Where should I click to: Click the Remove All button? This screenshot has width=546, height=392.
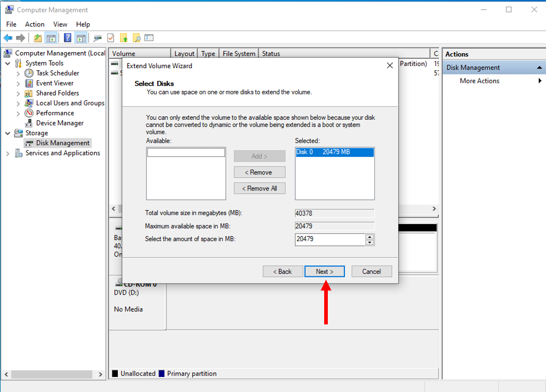coord(260,189)
